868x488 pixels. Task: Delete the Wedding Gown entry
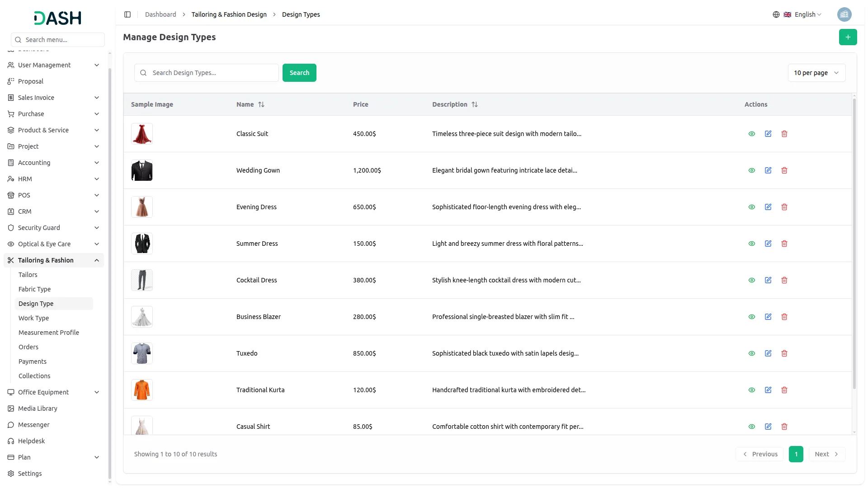click(x=784, y=170)
